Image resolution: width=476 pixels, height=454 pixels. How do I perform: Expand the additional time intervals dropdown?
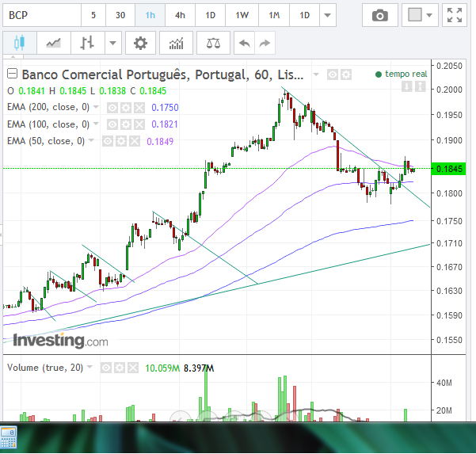click(324, 15)
